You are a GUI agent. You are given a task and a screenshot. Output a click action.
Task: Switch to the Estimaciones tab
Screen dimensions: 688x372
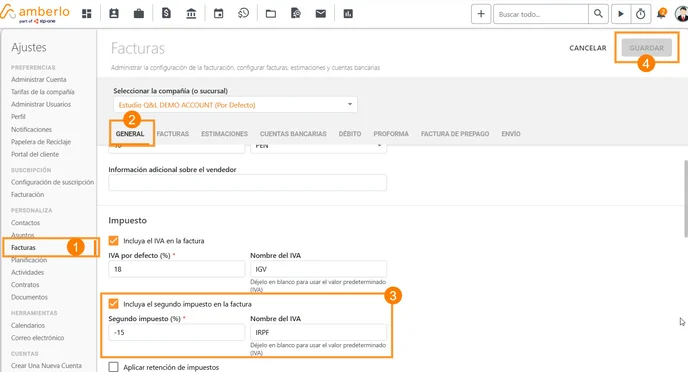(x=224, y=134)
